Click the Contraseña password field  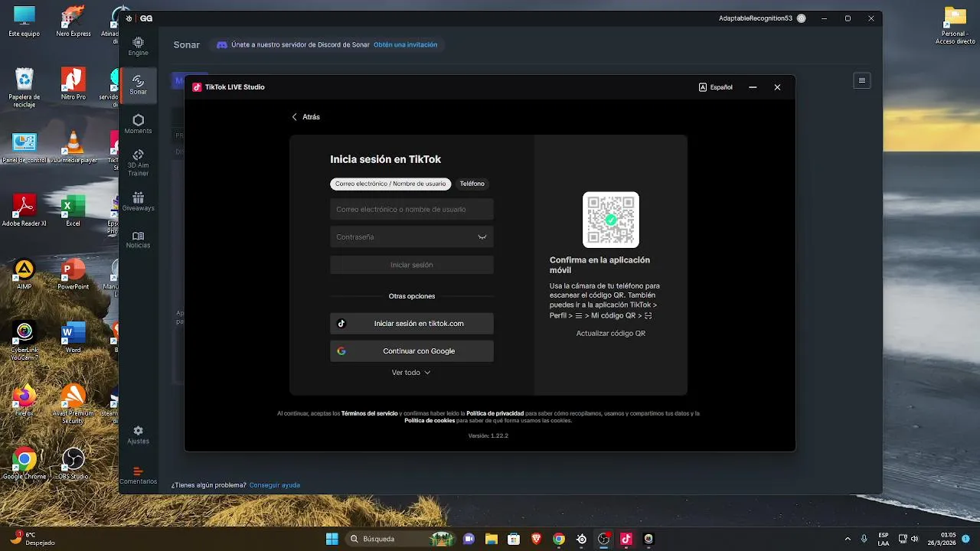tap(412, 236)
